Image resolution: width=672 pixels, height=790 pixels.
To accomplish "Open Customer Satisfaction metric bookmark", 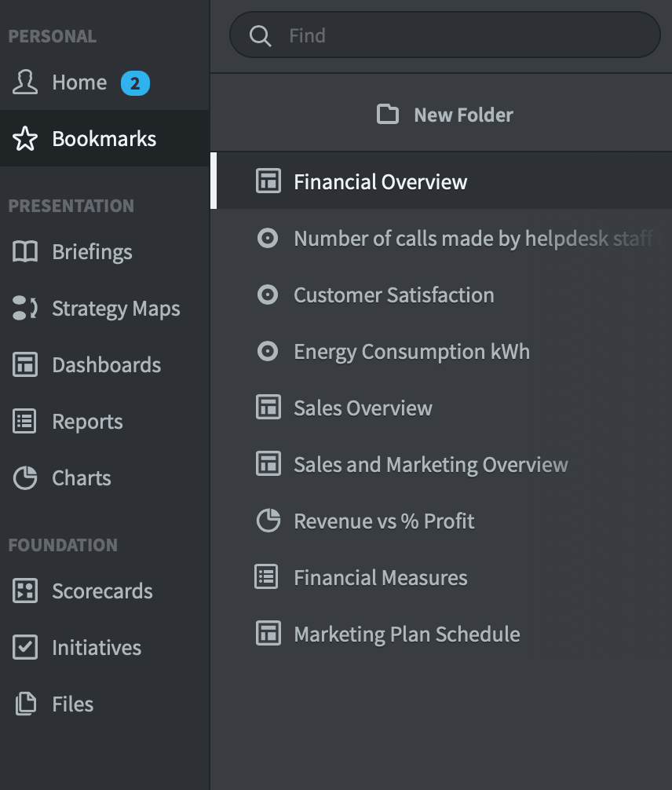I will tap(441, 294).
